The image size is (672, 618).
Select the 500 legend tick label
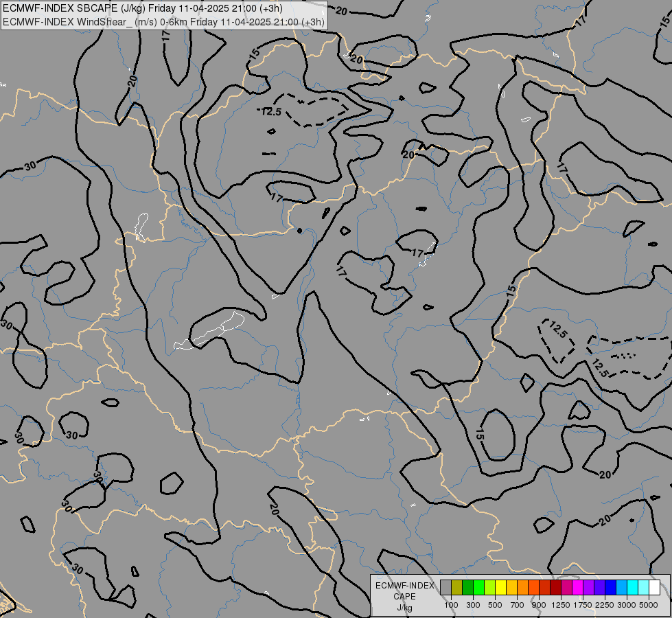[495, 605]
